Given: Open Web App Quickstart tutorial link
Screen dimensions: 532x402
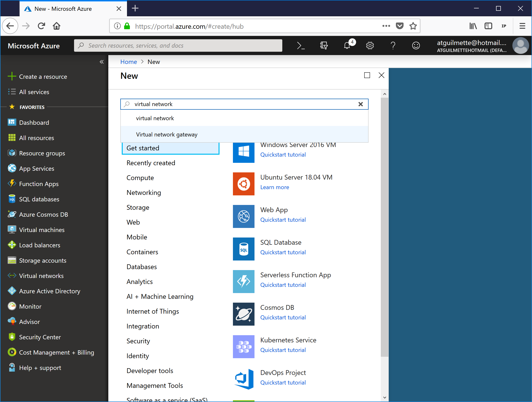Looking at the screenshot, I should (x=283, y=220).
